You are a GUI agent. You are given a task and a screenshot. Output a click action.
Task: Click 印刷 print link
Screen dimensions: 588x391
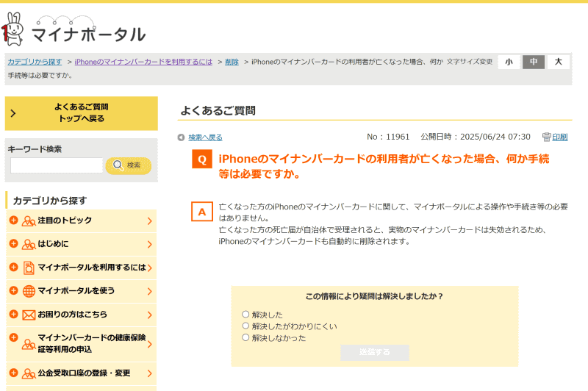(560, 137)
